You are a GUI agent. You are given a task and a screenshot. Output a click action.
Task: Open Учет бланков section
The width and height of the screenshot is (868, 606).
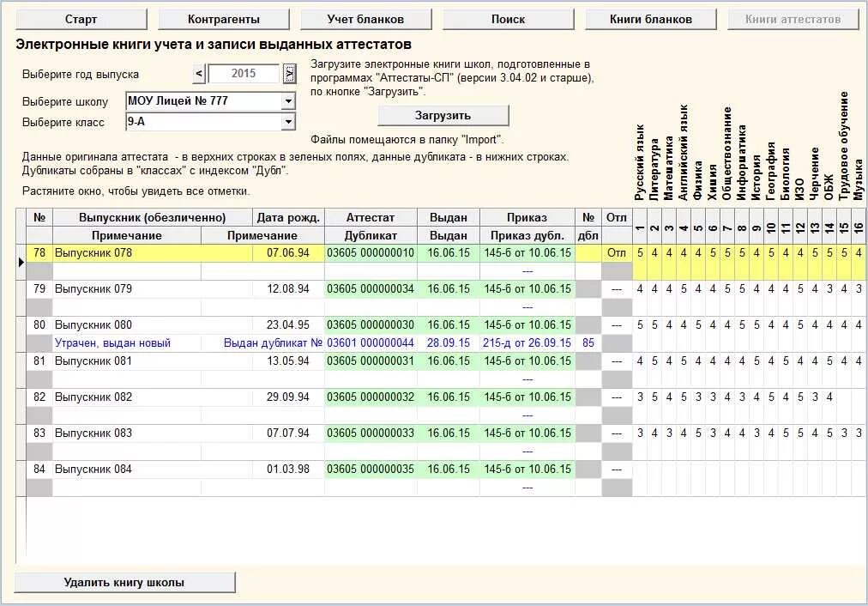point(365,20)
